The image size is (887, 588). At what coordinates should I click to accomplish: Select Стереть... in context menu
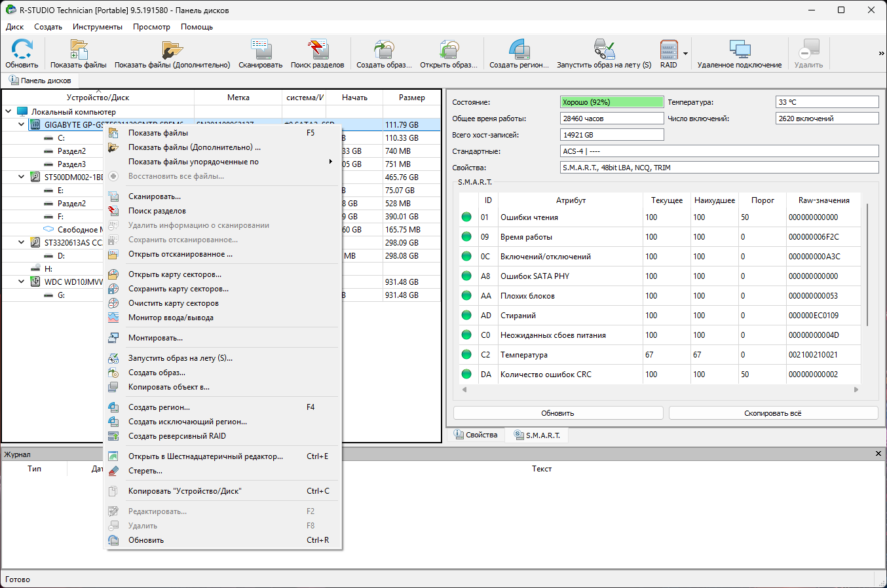tap(223, 471)
